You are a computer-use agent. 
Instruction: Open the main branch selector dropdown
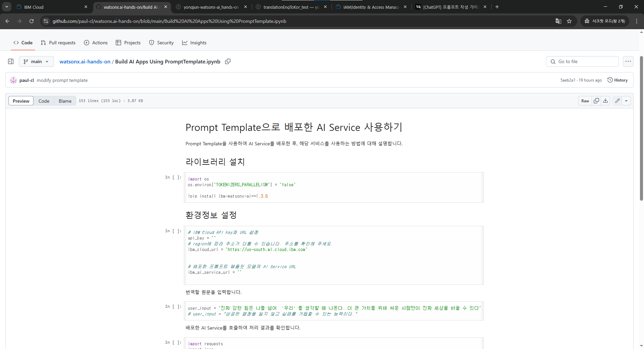click(x=36, y=61)
